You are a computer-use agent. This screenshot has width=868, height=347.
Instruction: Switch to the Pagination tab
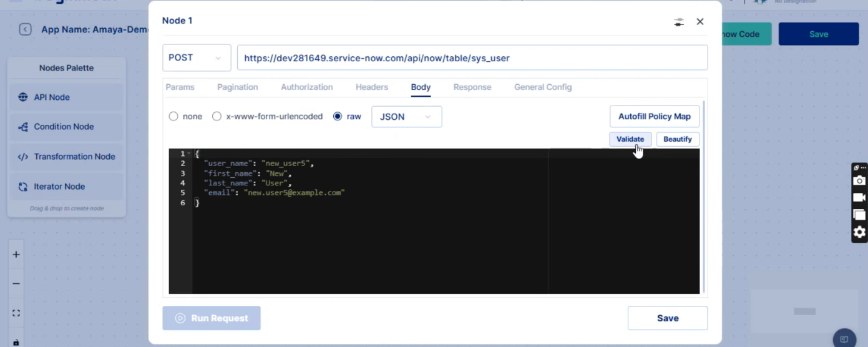237,87
